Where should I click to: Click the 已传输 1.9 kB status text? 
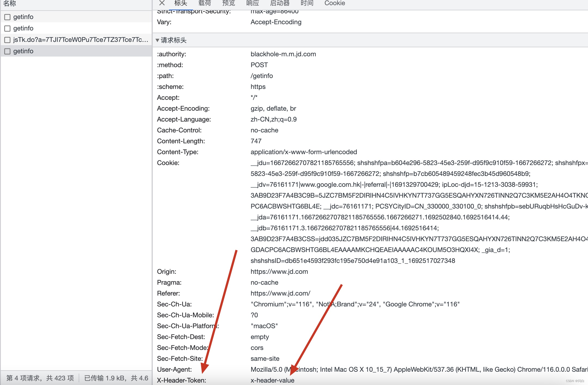pos(116,378)
